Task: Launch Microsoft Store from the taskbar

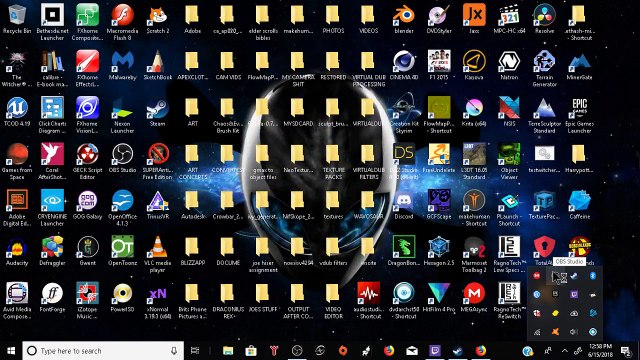Action: tap(251, 351)
